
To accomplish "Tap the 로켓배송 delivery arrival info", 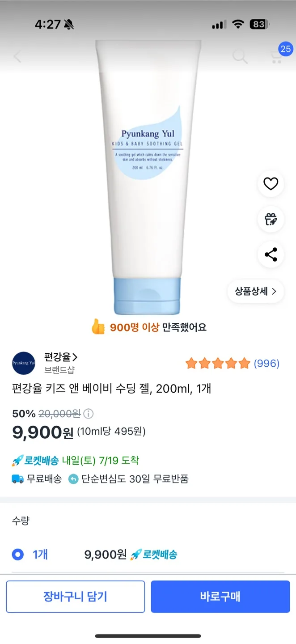I will (x=75, y=460).
